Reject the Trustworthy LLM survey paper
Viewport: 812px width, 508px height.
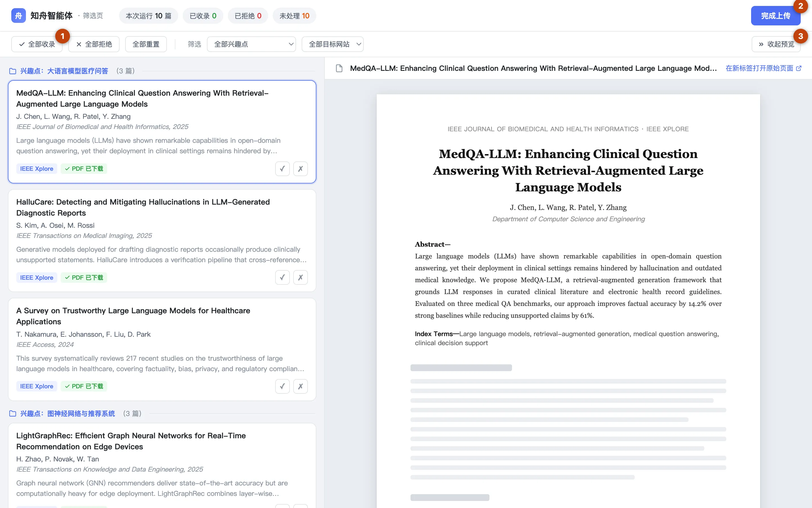300,386
